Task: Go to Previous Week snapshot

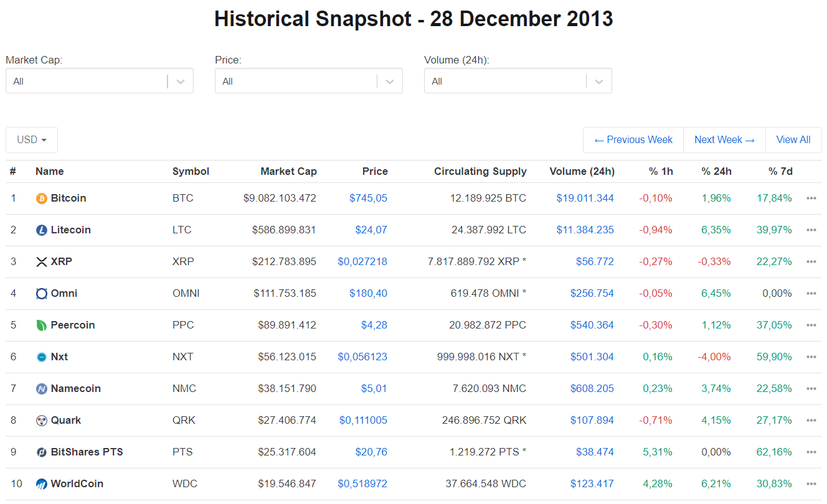Action: coord(633,140)
